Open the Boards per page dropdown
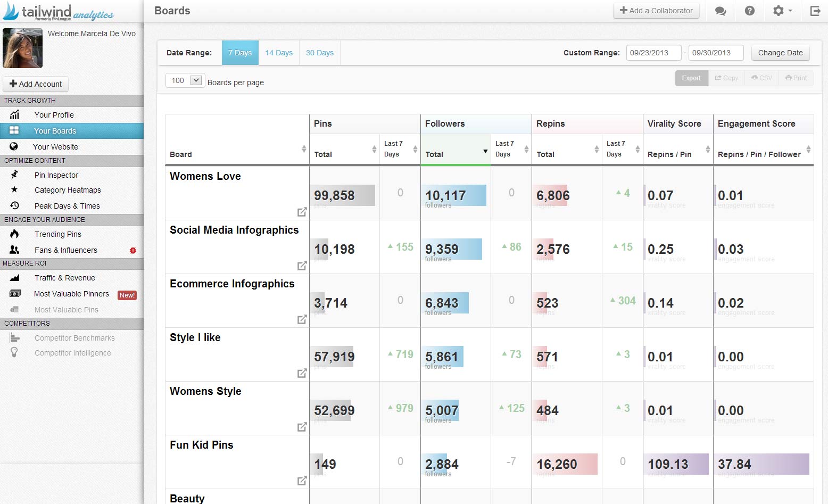Viewport: 828px width, 504px height. click(185, 80)
